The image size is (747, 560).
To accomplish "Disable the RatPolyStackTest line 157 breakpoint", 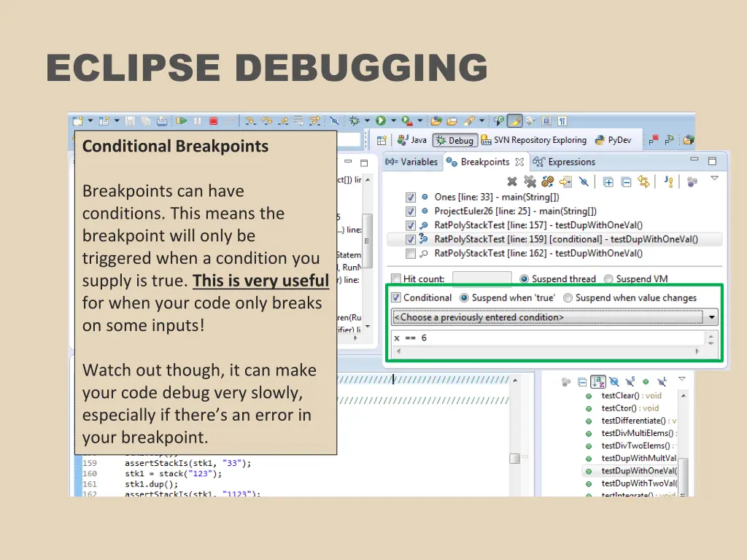I will click(411, 225).
